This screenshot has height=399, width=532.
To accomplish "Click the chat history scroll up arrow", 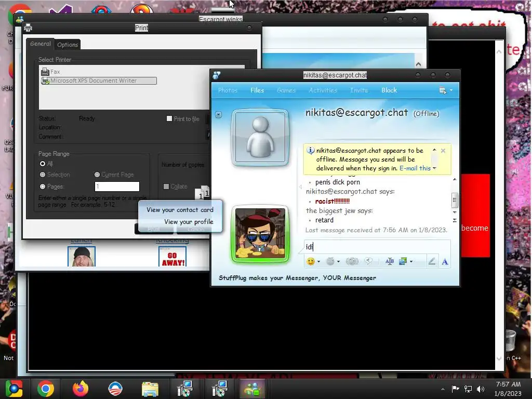I will (x=455, y=179).
